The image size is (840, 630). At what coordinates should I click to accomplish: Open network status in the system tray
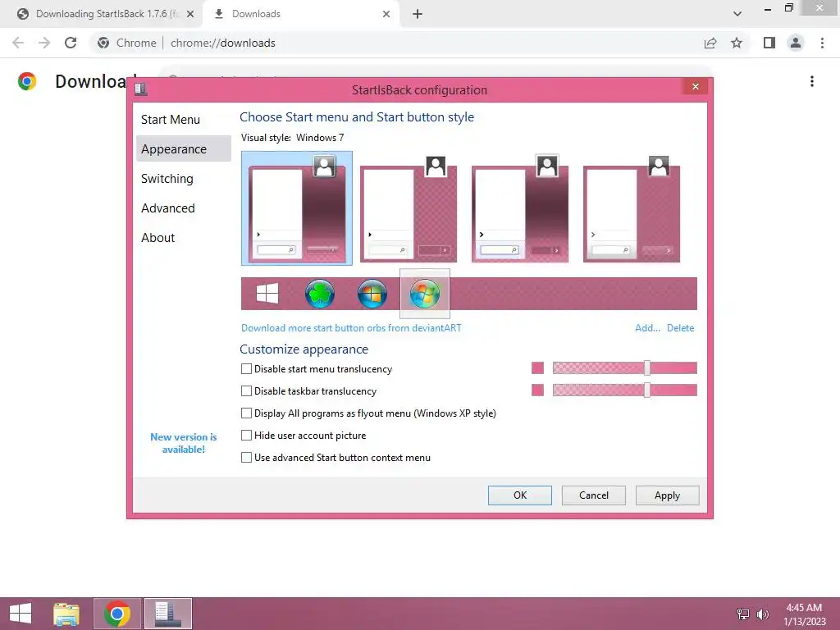click(x=742, y=614)
